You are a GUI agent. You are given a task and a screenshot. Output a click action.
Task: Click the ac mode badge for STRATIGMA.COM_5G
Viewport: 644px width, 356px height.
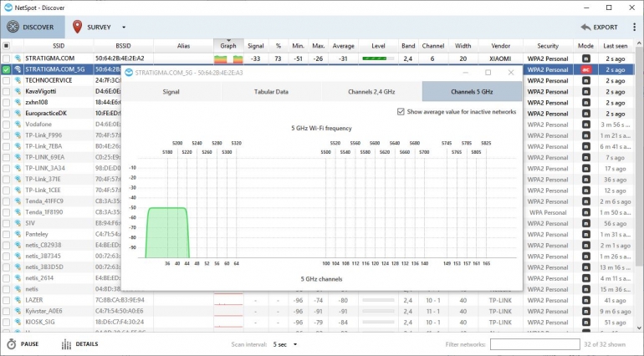click(x=585, y=70)
